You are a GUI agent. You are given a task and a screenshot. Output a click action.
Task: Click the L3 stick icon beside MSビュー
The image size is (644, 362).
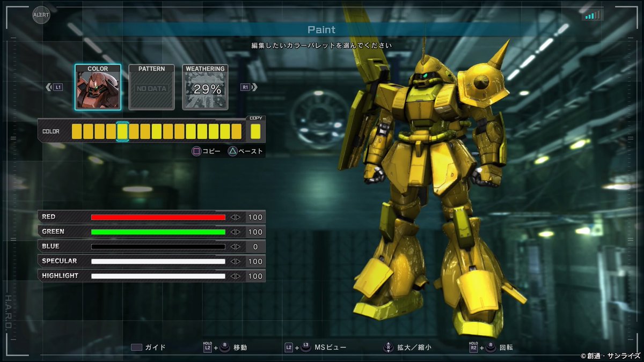pyautogui.click(x=305, y=347)
